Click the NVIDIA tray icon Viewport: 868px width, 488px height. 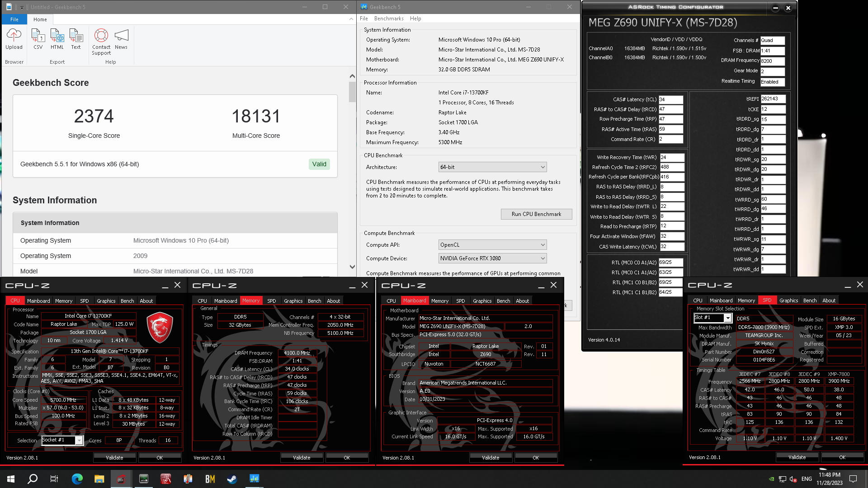click(772, 479)
